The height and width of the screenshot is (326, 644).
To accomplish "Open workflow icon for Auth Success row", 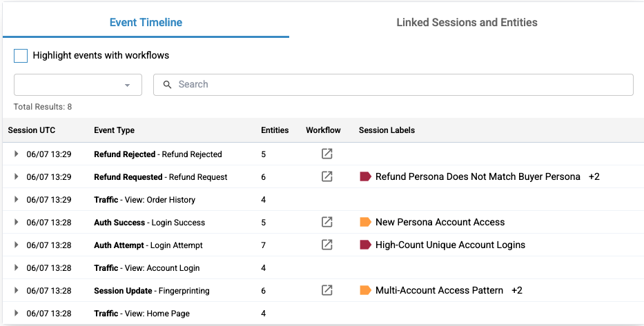I will (x=327, y=222).
